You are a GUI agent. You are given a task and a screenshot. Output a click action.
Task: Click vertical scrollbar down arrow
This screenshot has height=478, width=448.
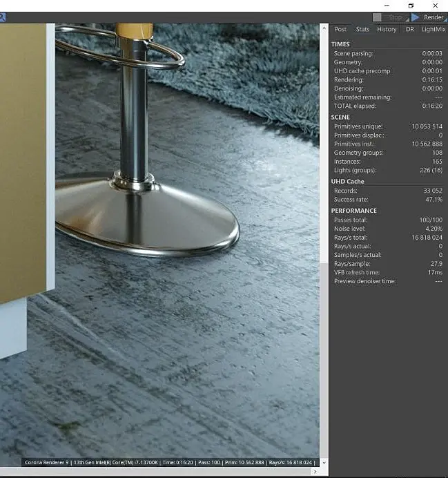coord(324,462)
